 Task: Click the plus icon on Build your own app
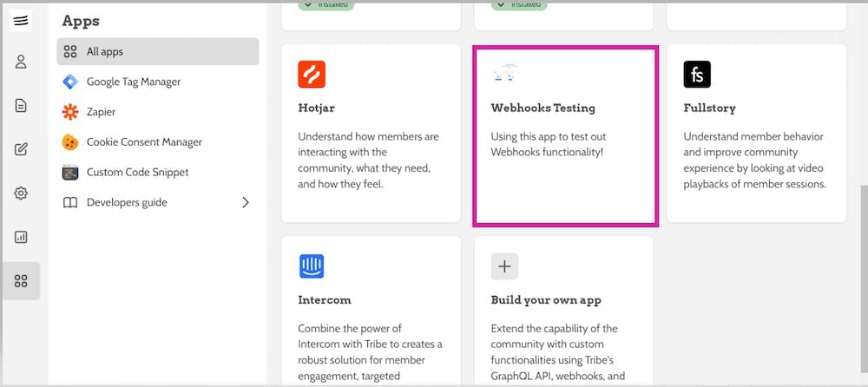tap(504, 266)
